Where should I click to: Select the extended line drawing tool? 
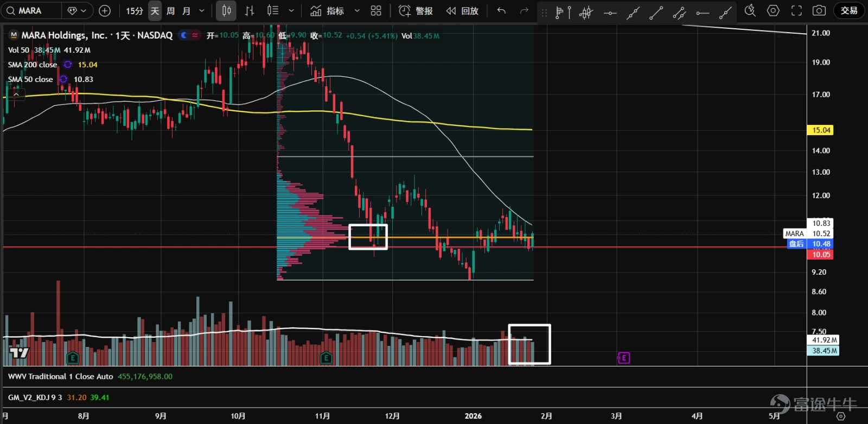coord(633,12)
